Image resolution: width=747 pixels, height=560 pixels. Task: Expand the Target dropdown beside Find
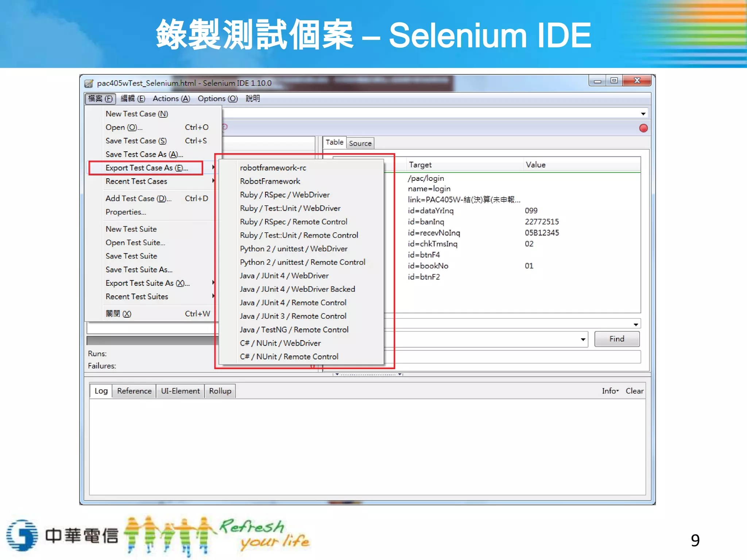[x=583, y=339]
